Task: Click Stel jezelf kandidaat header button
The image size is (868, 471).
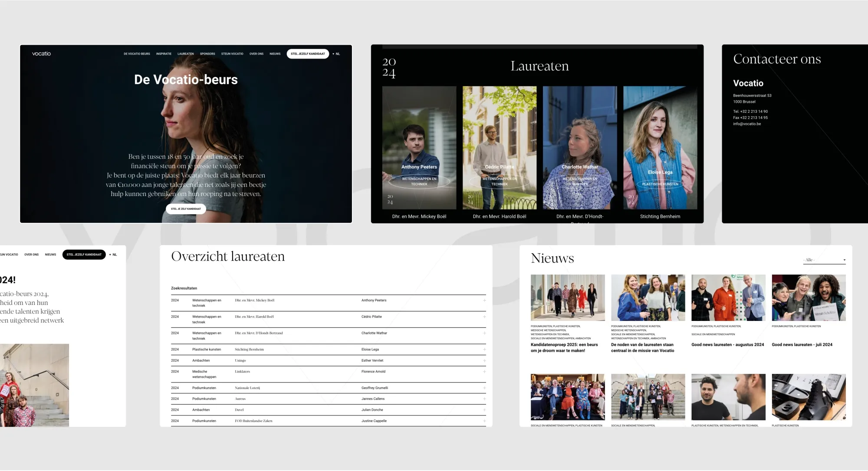Action: coord(308,54)
